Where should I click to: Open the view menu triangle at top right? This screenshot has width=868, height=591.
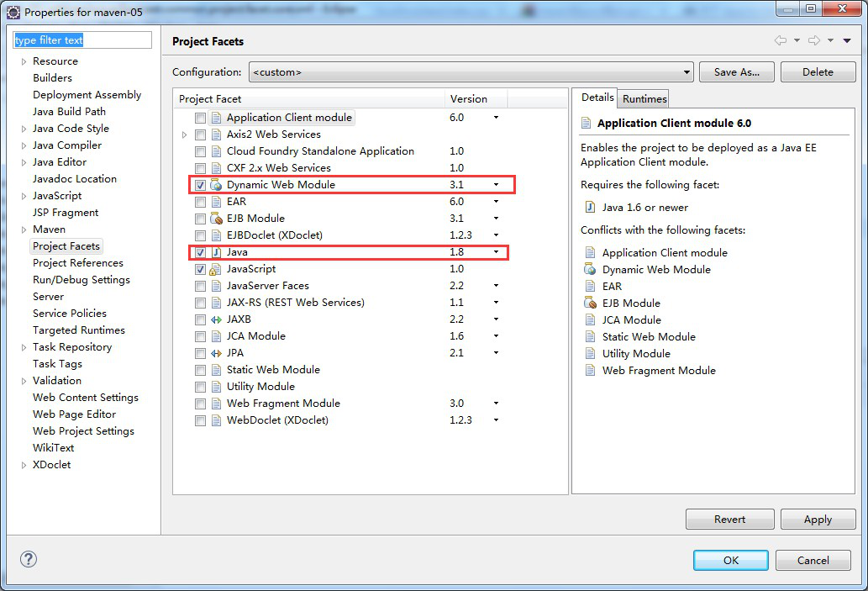coord(847,40)
